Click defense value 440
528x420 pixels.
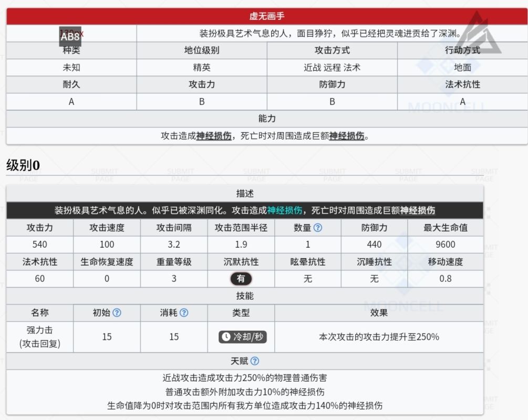(374, 245)
